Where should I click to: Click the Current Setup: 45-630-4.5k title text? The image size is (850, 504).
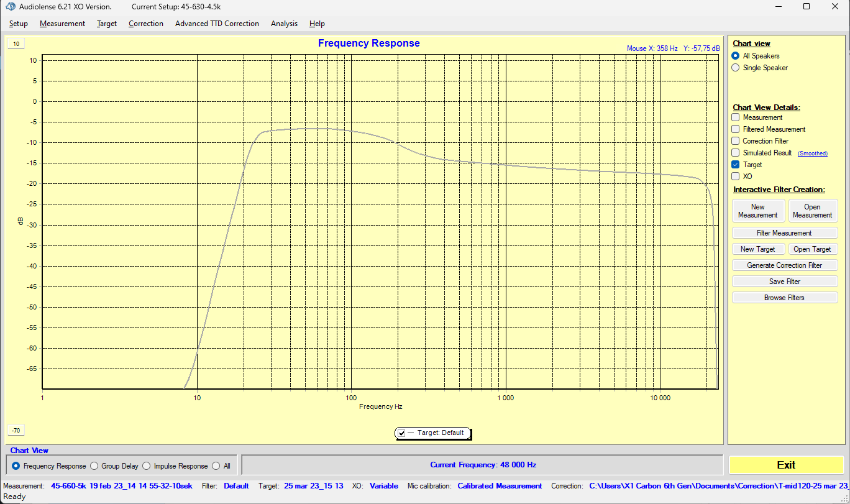click(176, 6)
